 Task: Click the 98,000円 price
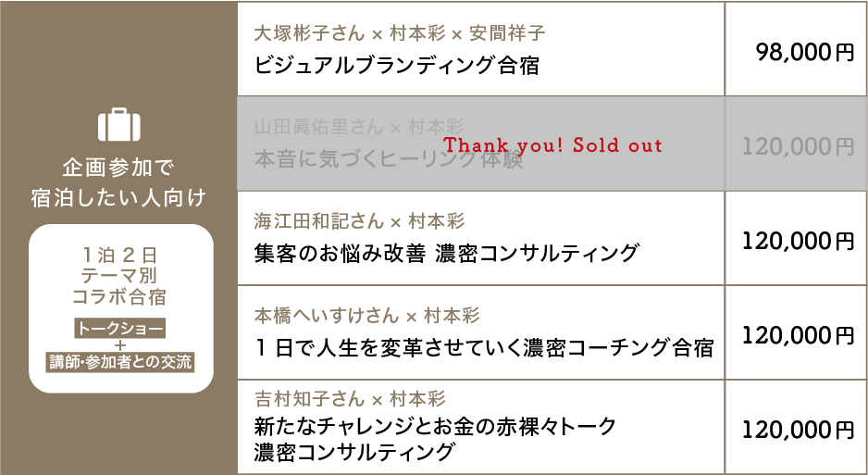click(x=804, y=53)
